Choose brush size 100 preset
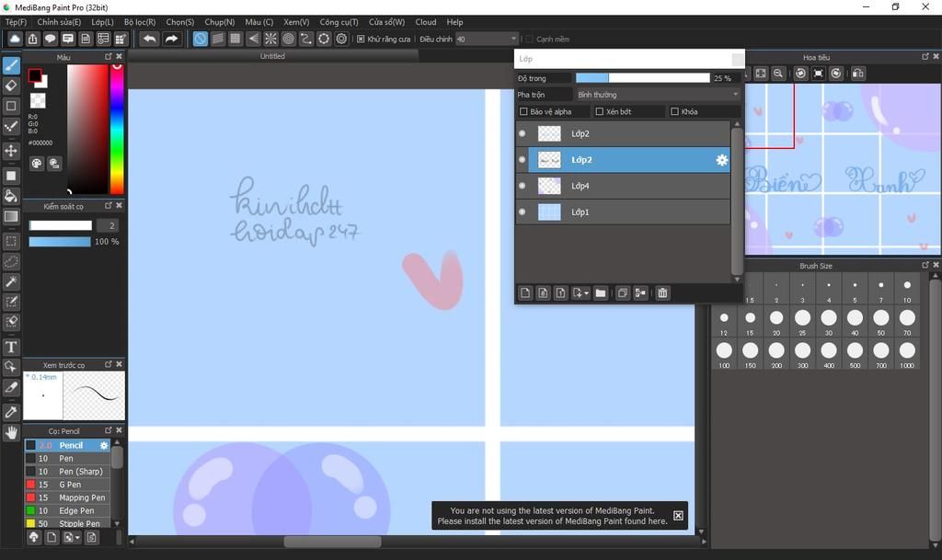Screen dimensions: 942x560 click(724, 353)
